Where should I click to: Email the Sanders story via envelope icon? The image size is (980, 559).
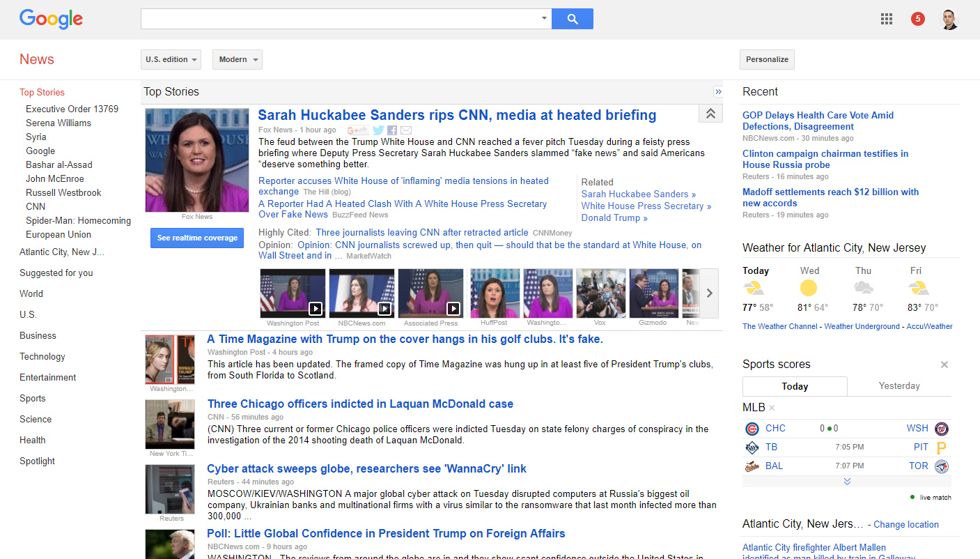tap(406, 130)
